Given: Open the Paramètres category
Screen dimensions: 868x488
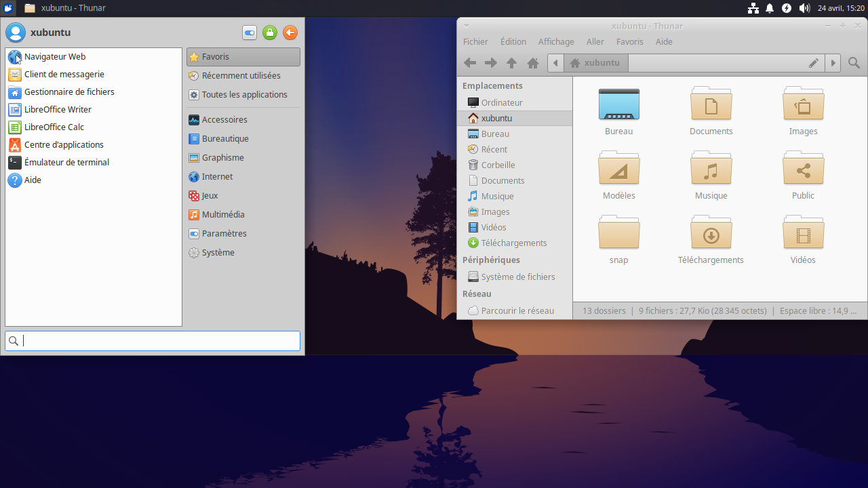Looking at the screenshot, I should [224, 234].
